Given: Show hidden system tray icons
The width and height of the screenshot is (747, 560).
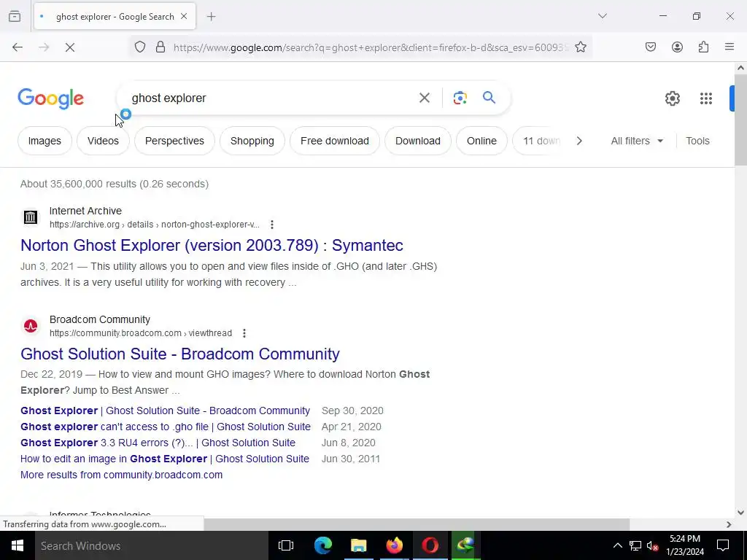Looking at the screenshot, I should click(x=617, y=545).
